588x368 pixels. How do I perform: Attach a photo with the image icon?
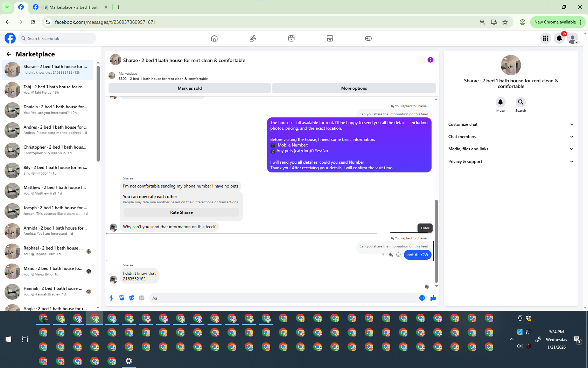click(x=121, y=298)
